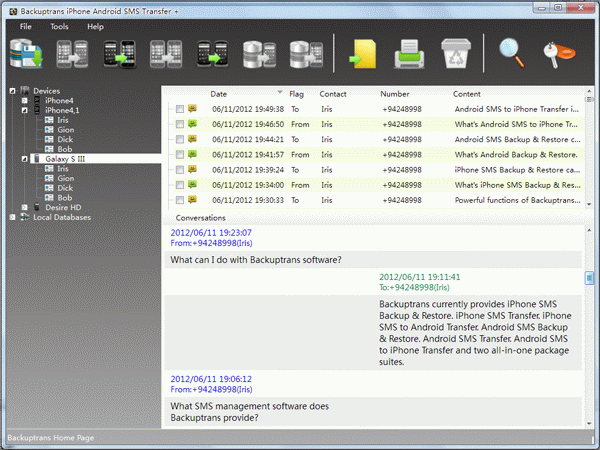
Task: Click the green printer icon
Action: (409, 54)
